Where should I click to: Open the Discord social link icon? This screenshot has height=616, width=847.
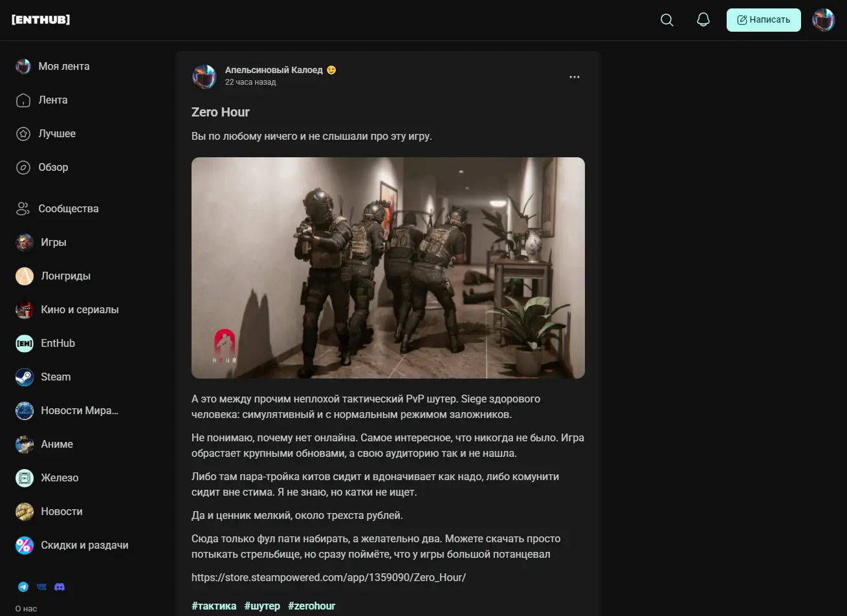tap(60, 587)
